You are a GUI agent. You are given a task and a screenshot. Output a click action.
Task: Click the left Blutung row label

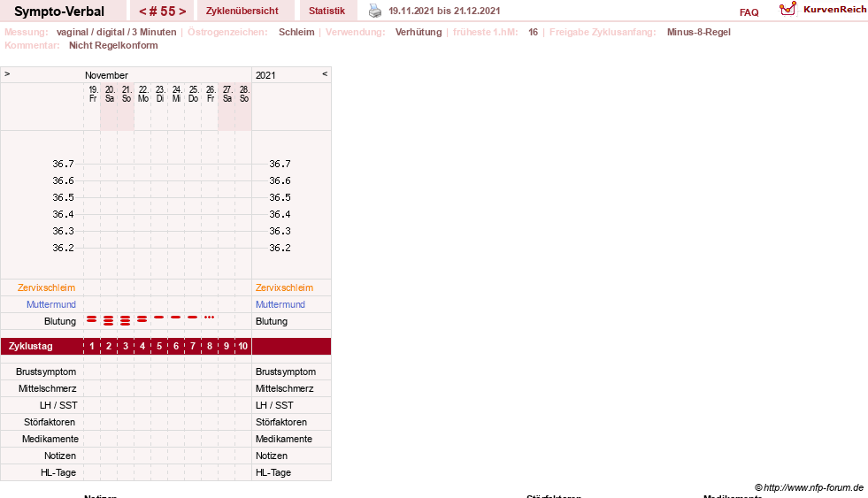[60, 321]
